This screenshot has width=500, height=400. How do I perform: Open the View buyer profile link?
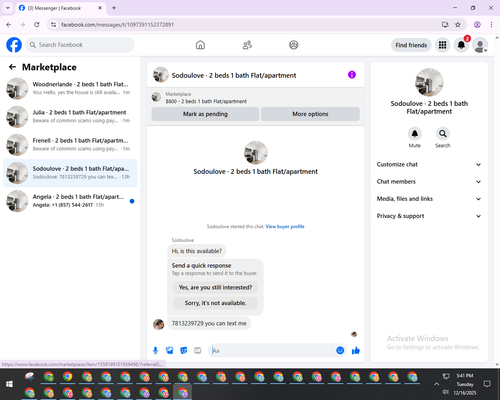point(285,227)
